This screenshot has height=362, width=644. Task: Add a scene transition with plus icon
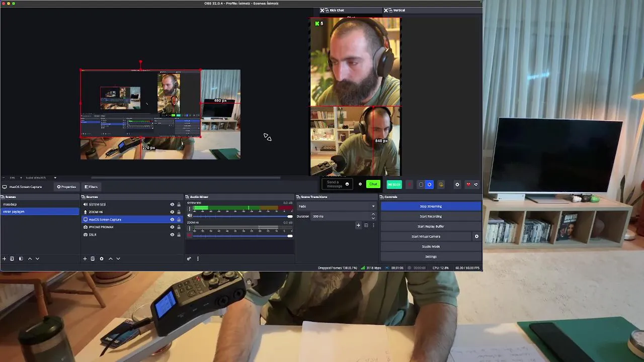[358, 225]
